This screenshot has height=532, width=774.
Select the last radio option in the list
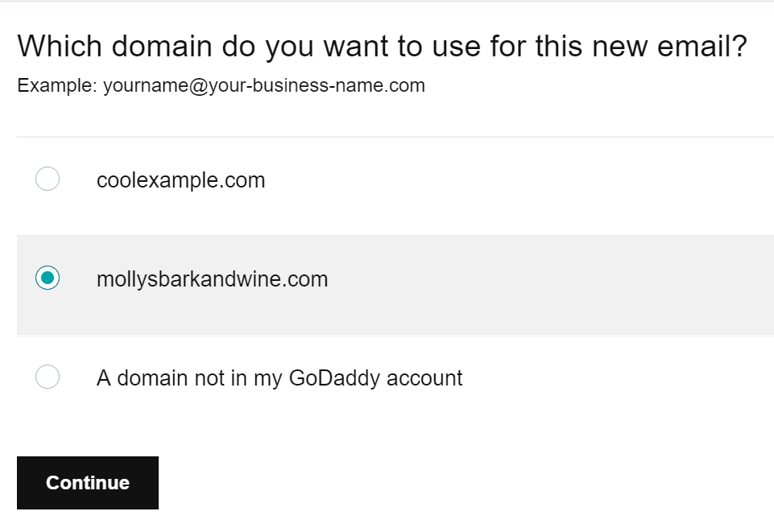tap(48, 377)
